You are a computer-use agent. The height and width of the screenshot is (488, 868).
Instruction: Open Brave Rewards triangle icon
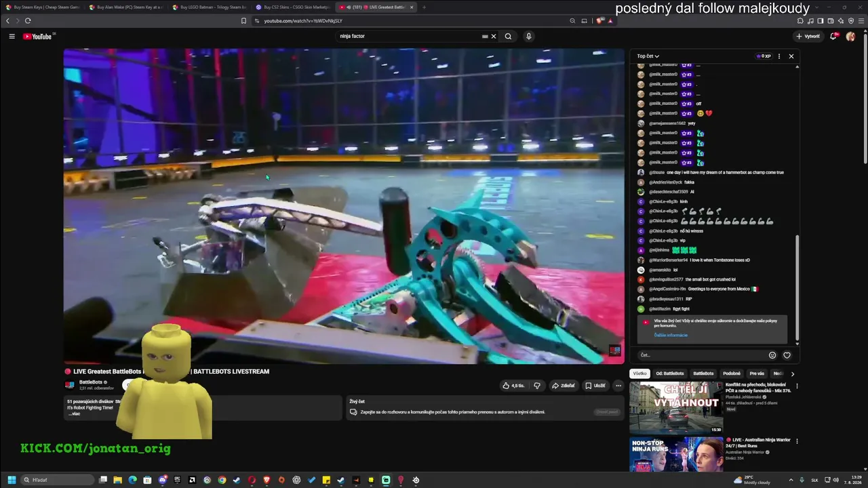tap(610, 21)
